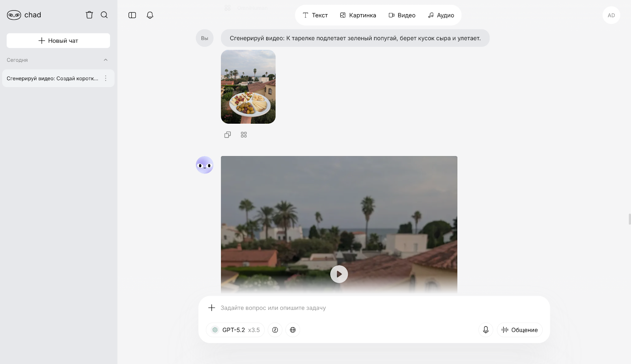Collapse the Сегодня chat section
The image size is (631, 364).
(x=105, y=60)
